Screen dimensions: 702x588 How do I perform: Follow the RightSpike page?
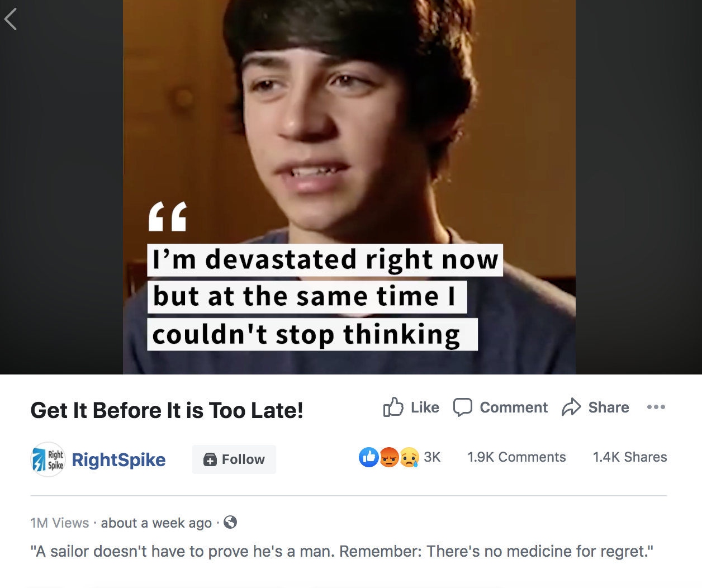tap(234, 459)
